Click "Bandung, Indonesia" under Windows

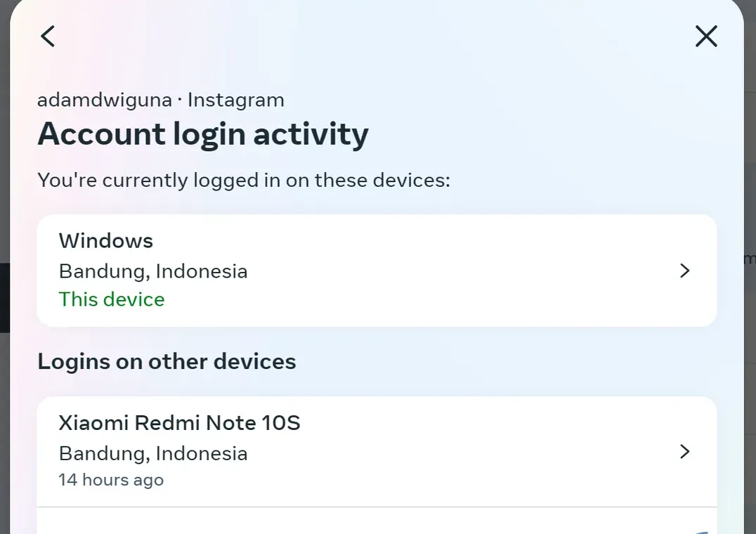click(153, 271)
